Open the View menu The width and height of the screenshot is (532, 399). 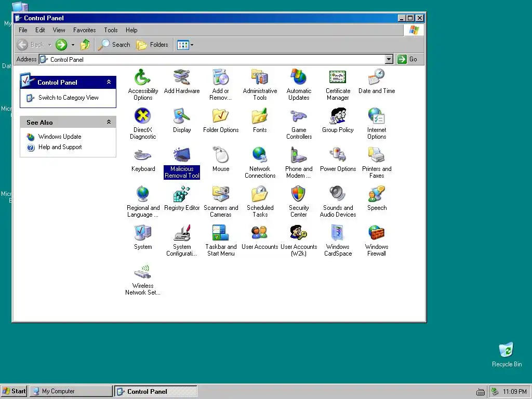tap(59, 30)
